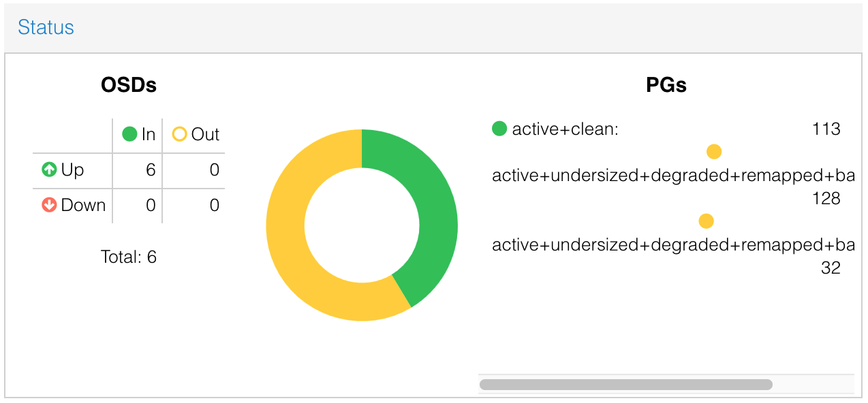The image size is (868, 403).
Task: Click yellow dot above the 128 PG state
Action: pos(714,152)
